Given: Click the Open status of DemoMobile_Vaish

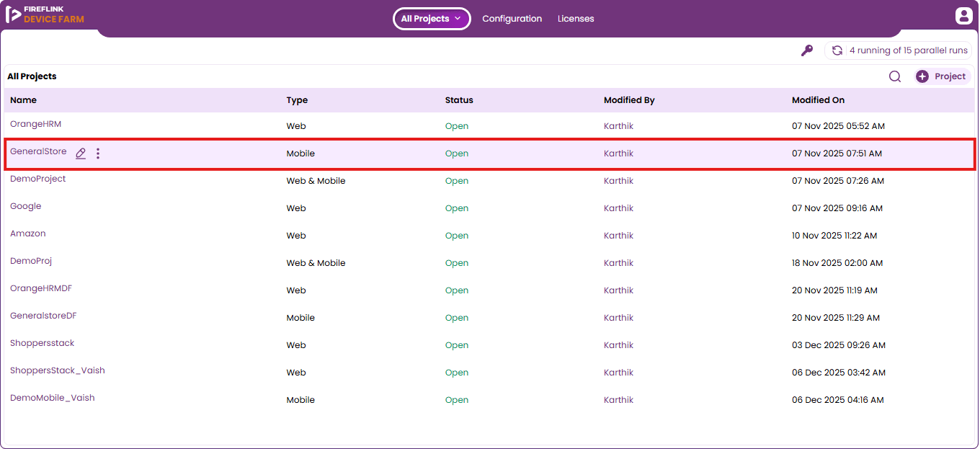Looking at the screenshot, I should [457, 400].
